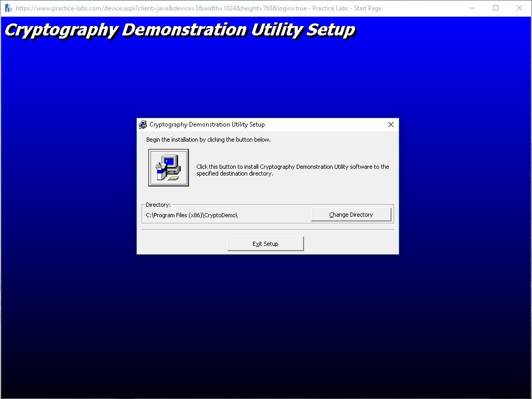Click the Directory group box label
532x399 pixels.
pos(158,204)
